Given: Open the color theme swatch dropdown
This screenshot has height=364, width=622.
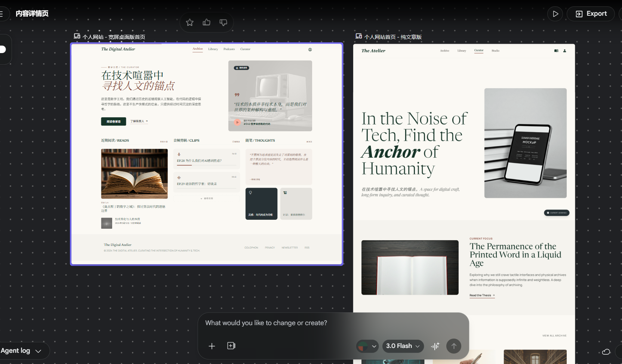Looking at the screenshot, I should click(367, 346).
